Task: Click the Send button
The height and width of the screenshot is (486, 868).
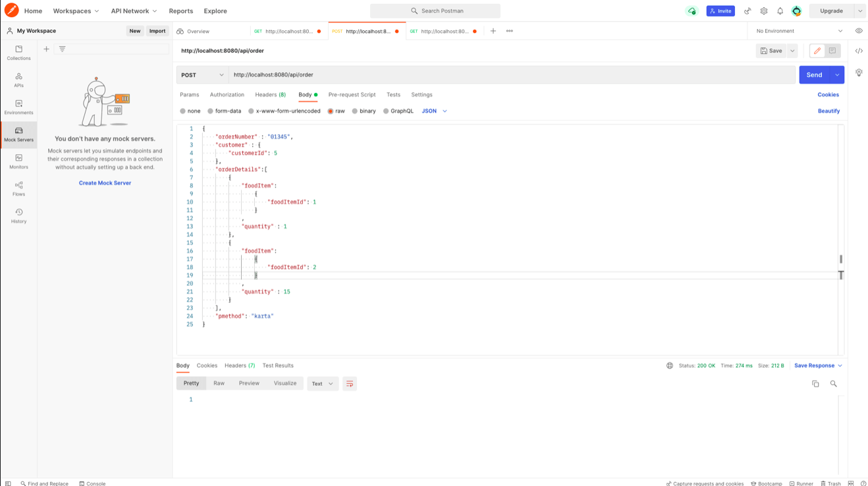Action: 814,74
